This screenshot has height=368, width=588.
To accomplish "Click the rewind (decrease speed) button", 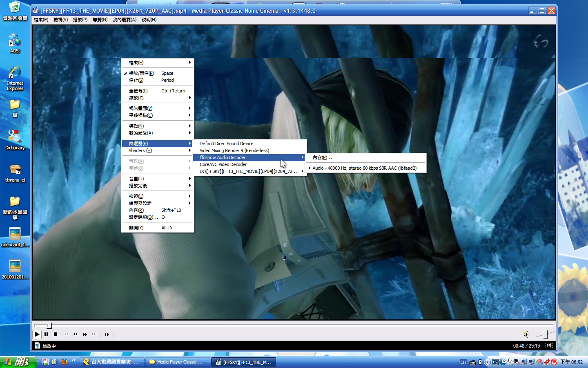I will 75,334.
